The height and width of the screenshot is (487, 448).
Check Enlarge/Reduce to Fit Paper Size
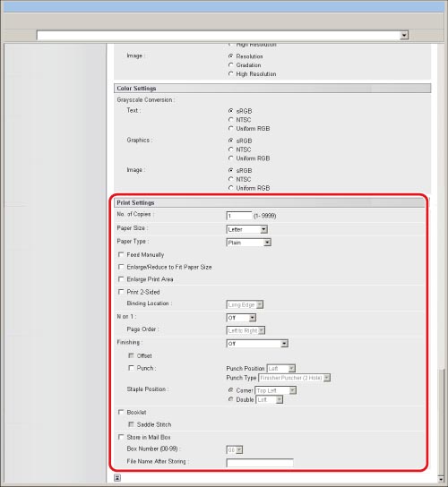121,267
